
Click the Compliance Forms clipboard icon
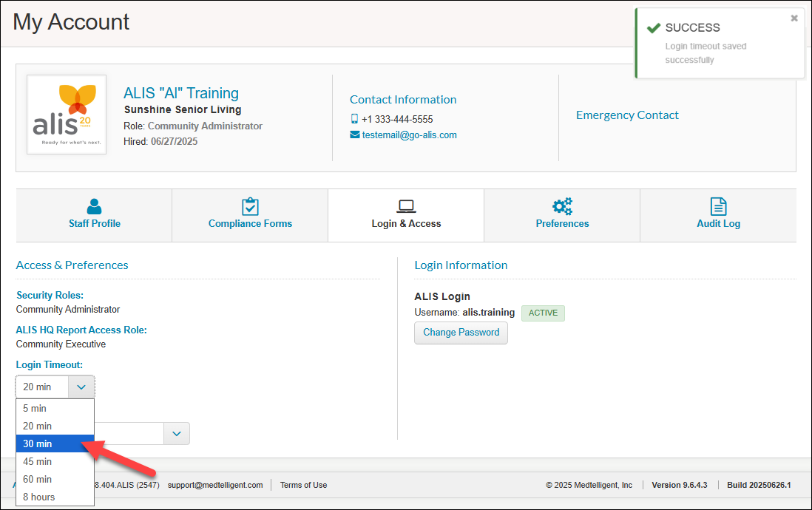(x=250, y=206)
